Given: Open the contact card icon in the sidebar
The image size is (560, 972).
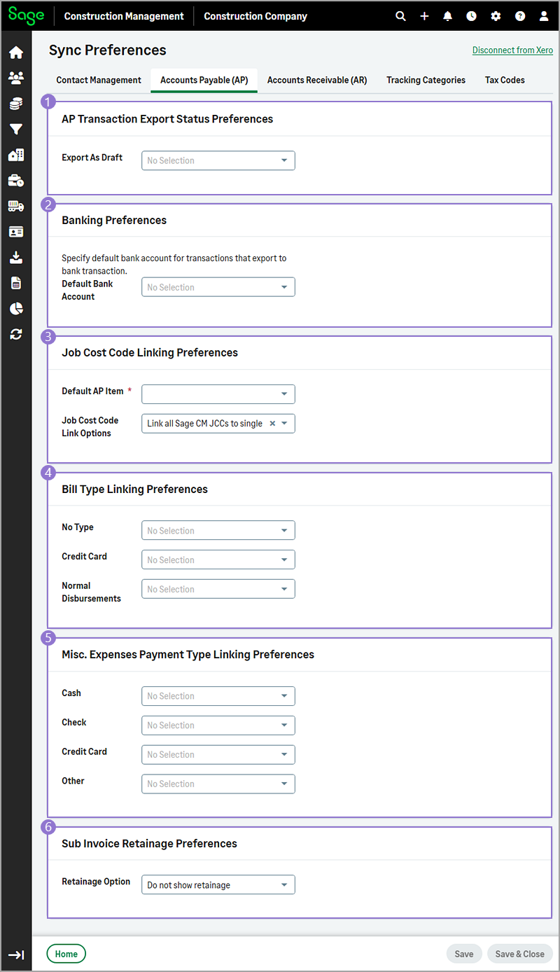Looking at the screenshot, I should coord(15,231).
